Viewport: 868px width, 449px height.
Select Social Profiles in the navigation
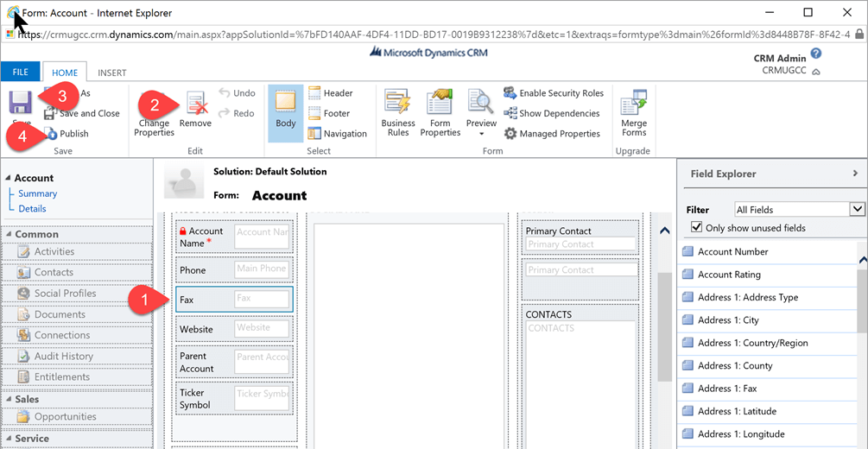click(78, 294)
